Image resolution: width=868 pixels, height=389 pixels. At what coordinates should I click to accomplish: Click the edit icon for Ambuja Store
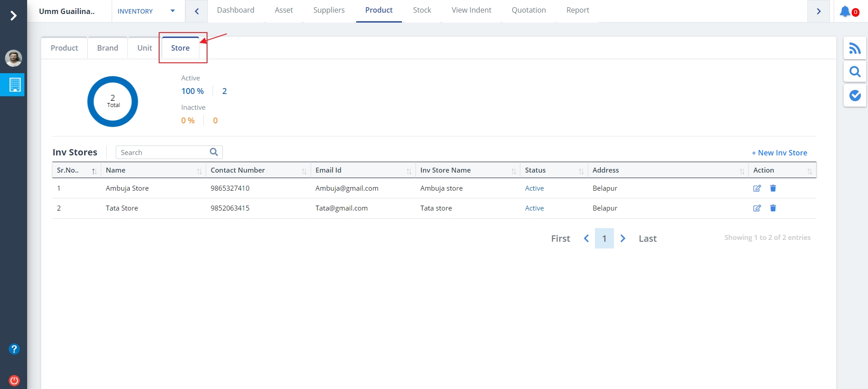pyautogui.click(x=757, y=188)
